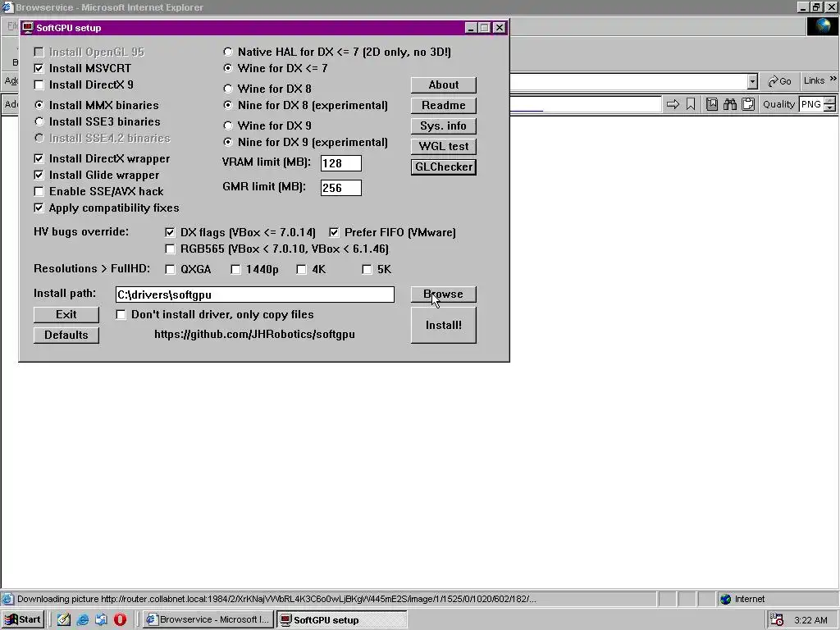This screenshot has width=840, height=630.
Task: Toggle Prefer FIFO (VMware) checkbox
Action: pyautogui.click(x=334, y=232)
